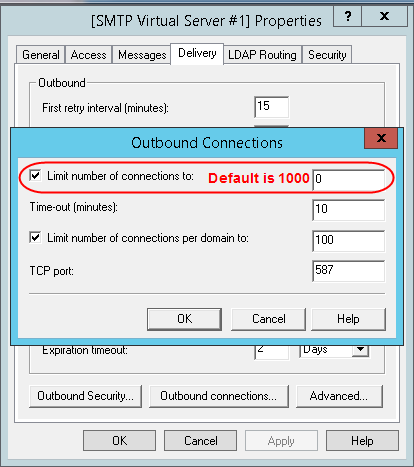Open the Access tab

coord(88,55)
